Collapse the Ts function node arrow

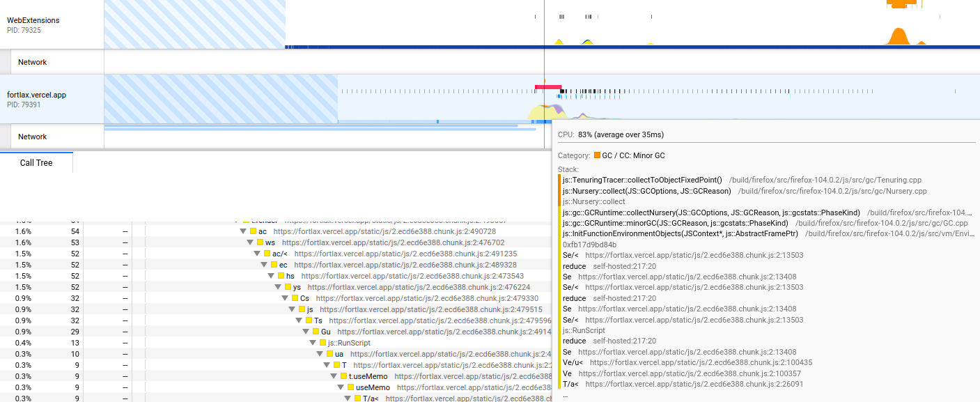click(x=299, y=320)
